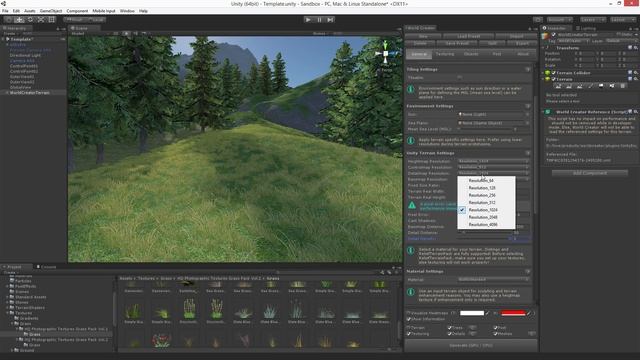Image resolution: width=640 pixels, height=360 pixels.
Task: Switch to the Console tab
Action: [47, 267]
